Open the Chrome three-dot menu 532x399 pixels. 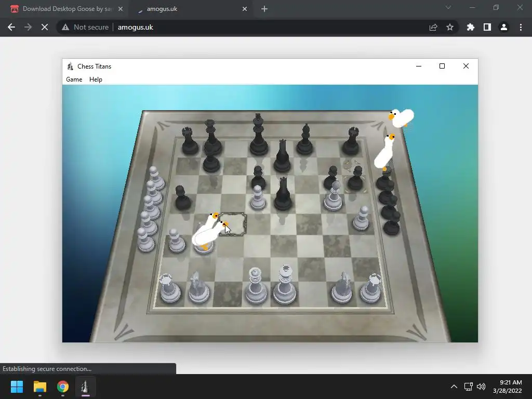pos(521,27)
